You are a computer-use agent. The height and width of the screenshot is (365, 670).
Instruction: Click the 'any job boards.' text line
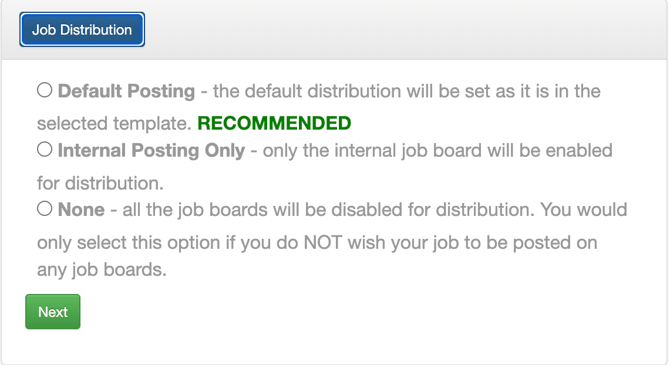coord(102,269)
